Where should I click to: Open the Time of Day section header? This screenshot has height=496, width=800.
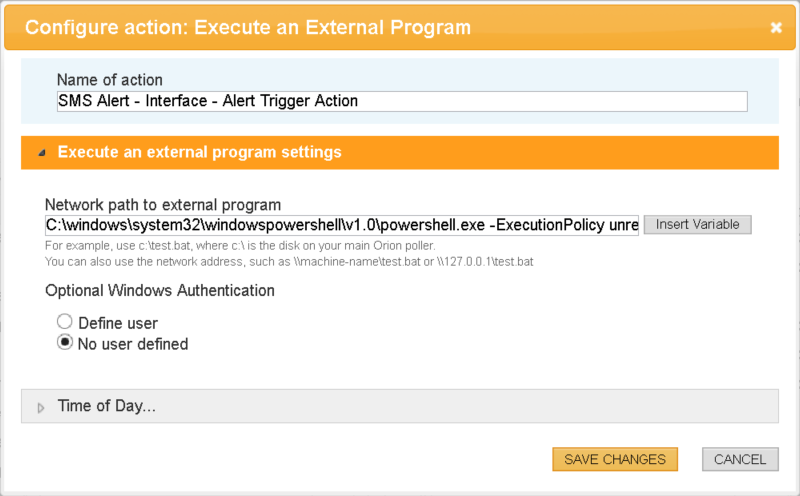106,406
